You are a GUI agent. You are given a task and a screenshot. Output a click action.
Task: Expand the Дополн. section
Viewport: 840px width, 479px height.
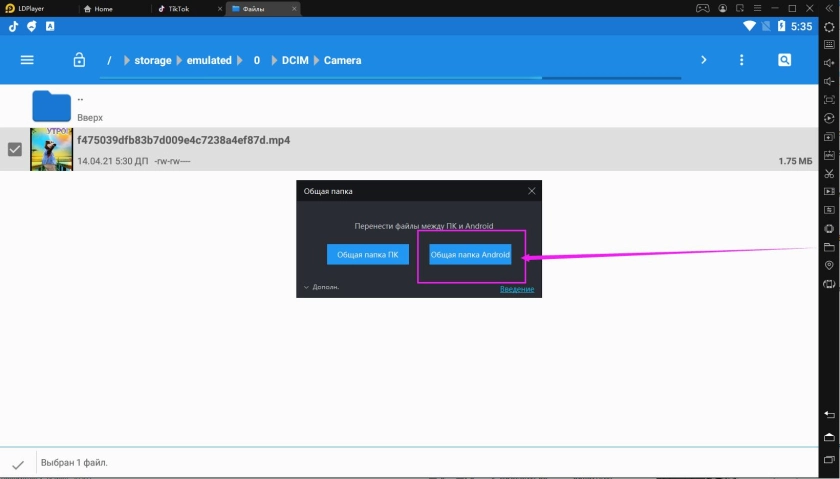click(x=321, y=287)
